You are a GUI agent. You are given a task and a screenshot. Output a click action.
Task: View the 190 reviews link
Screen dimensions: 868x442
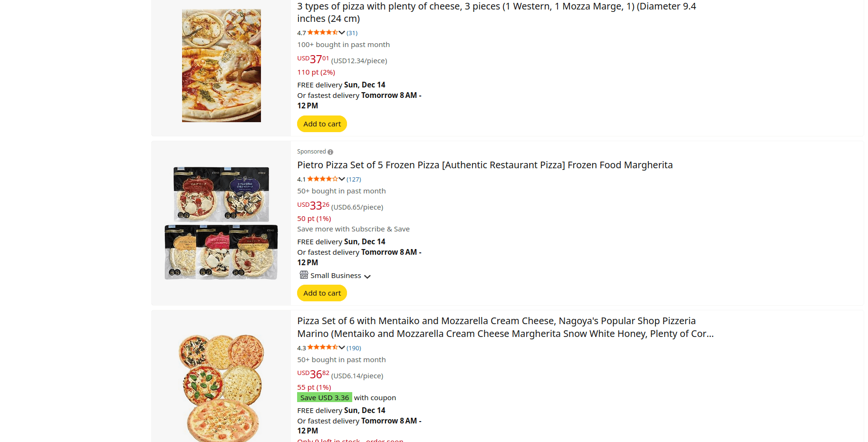pyautogui.click(x=354, y=348)
